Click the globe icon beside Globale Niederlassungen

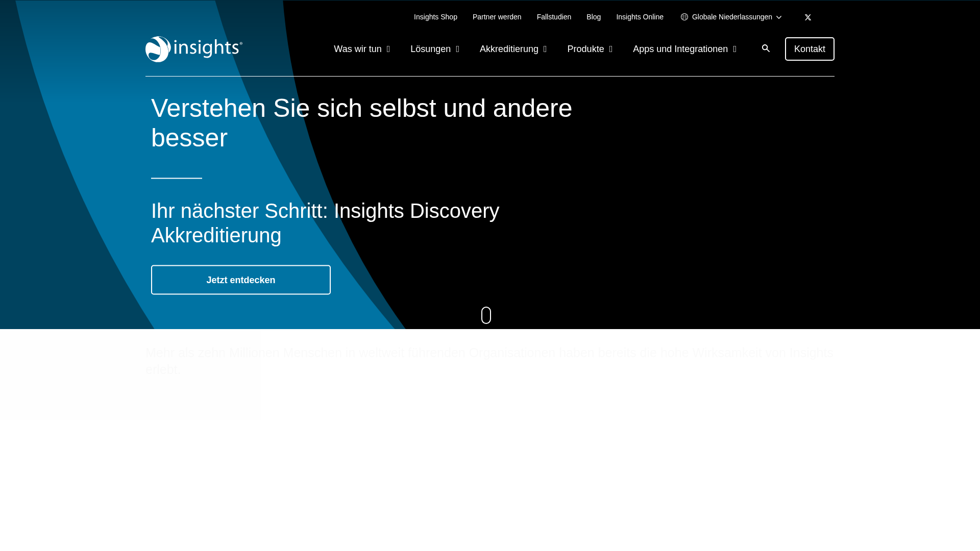684,17
